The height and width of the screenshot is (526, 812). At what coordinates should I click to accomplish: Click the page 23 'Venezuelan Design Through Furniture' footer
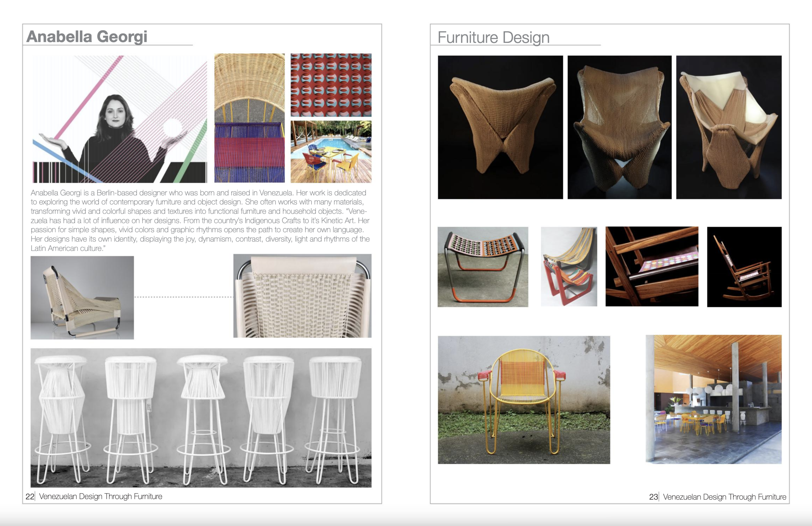(724, 497)
